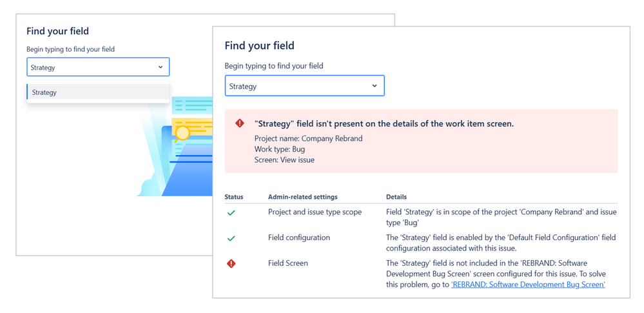Click the Admin-related settings column header
The image size is (644, 313).
point(302,197)
